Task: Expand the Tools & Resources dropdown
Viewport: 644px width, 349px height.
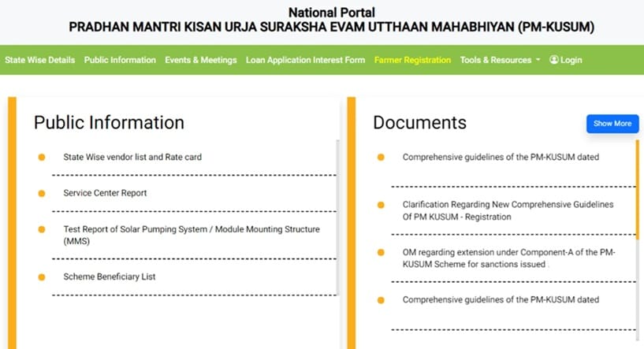Action: pos(500,60)
